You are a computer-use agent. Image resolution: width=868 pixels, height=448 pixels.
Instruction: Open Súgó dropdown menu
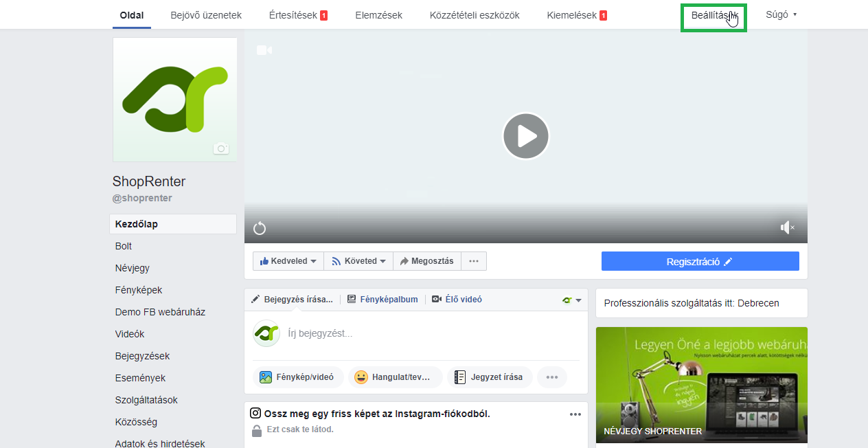(x=781, y=14)
